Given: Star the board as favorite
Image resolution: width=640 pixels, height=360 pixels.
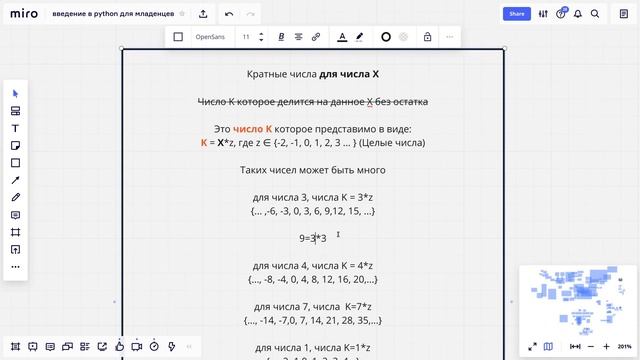Looking at the screenshot, I should (x=182, y=14).
